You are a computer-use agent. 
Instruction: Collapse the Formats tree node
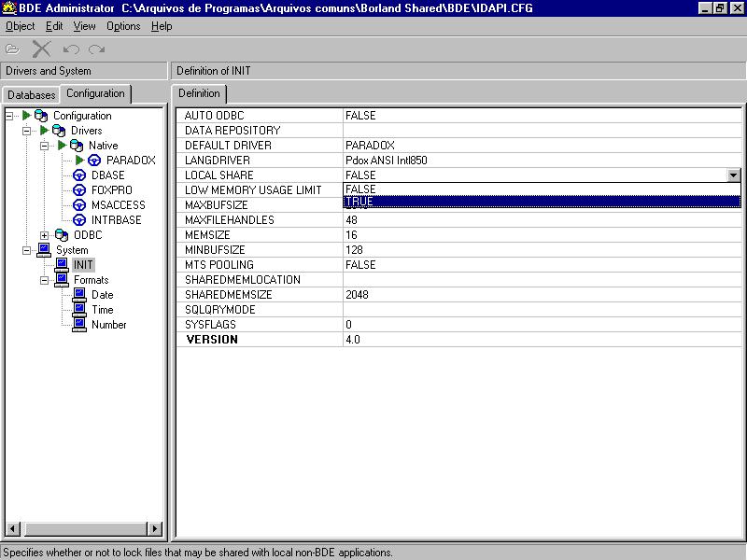[44, 280]
